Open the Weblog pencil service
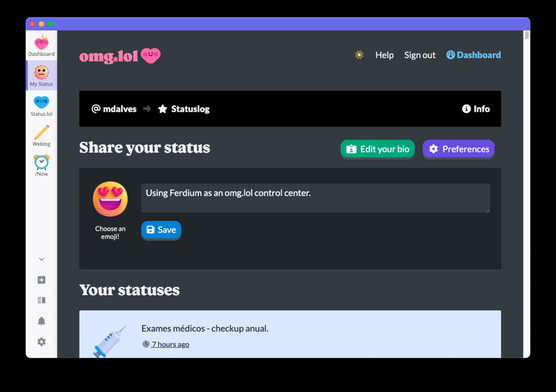Viewport: 556px width, 392px height. coord(41,136)
